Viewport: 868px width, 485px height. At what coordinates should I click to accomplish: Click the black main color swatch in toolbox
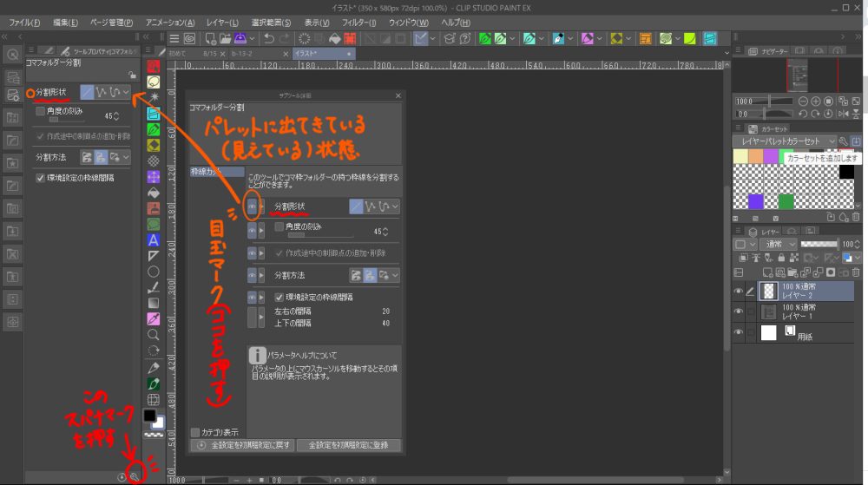pos(149,416)
